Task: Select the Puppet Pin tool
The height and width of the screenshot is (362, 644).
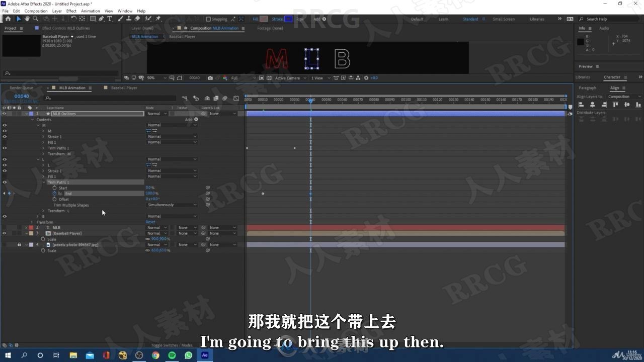Action: click(158, 19)
